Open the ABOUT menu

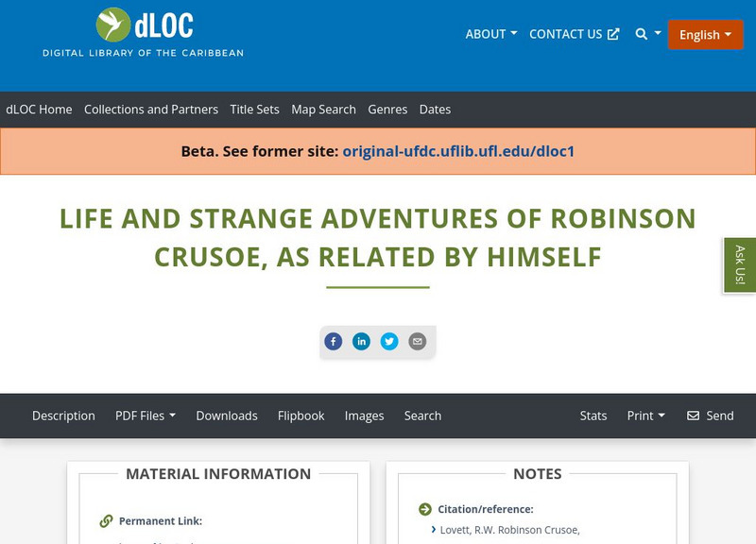pos(489,33)
